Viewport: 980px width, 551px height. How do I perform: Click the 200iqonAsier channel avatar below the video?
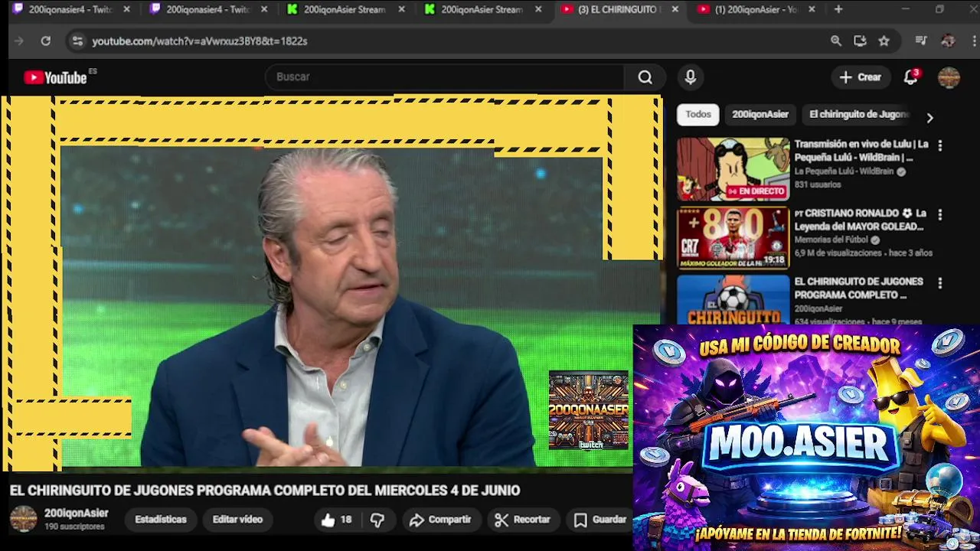23,519
